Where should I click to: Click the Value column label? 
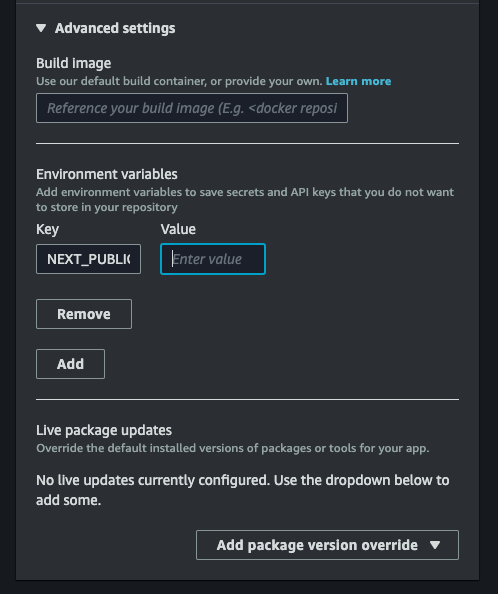[178, 229]
